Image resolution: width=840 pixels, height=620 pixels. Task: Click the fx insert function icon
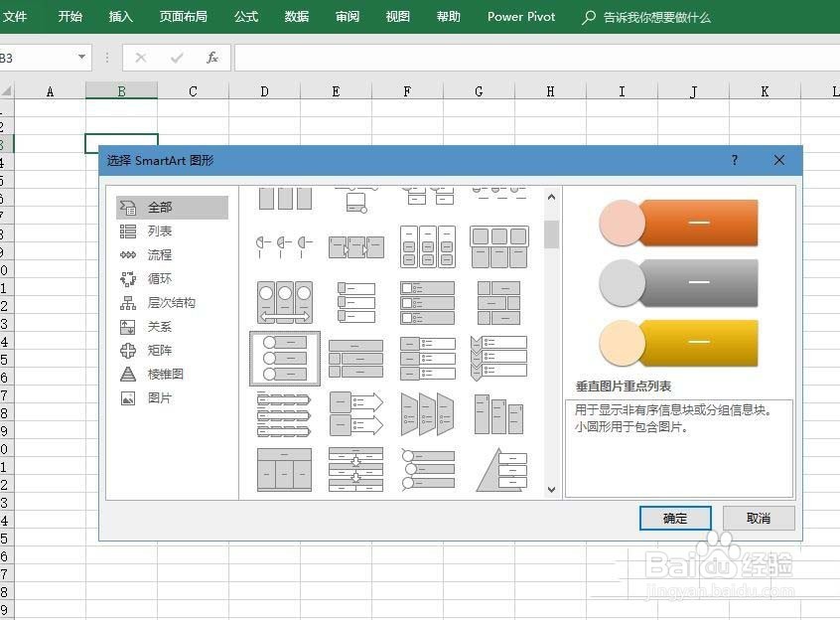211,58
